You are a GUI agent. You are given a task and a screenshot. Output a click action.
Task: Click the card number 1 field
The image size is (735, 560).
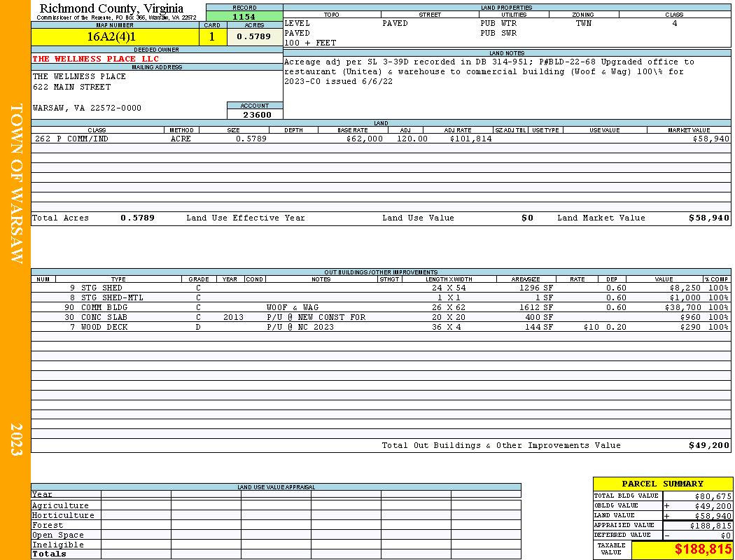(212, 36)
